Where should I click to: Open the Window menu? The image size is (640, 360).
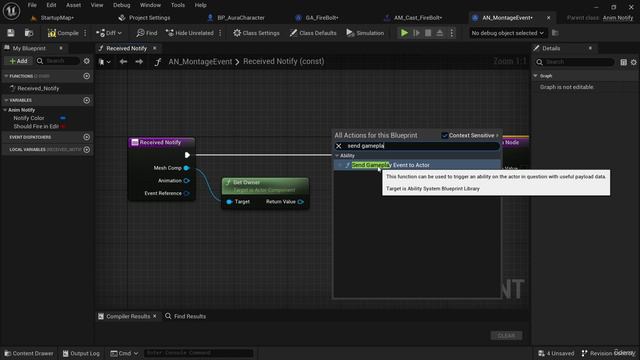[x=150, y=5]
